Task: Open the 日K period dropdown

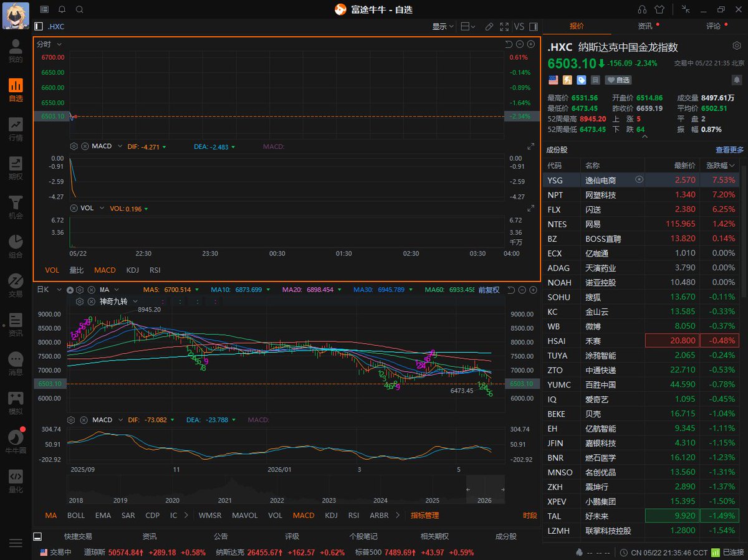Action: (x=50, y=290)
